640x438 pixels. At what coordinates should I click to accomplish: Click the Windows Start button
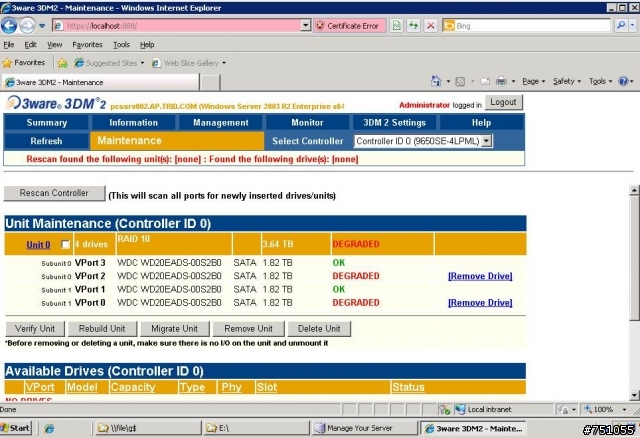click(16, 428)
